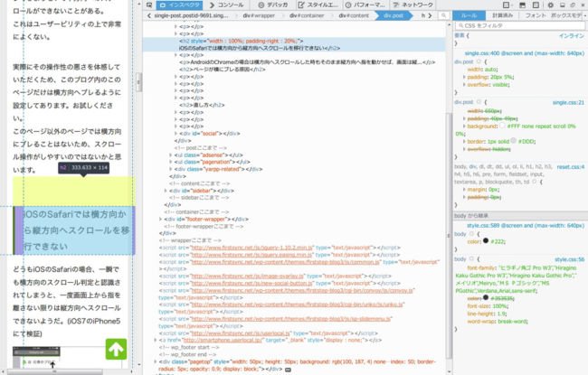Expand the background property shorthand
Screen dimensions: 588x375
464,127
